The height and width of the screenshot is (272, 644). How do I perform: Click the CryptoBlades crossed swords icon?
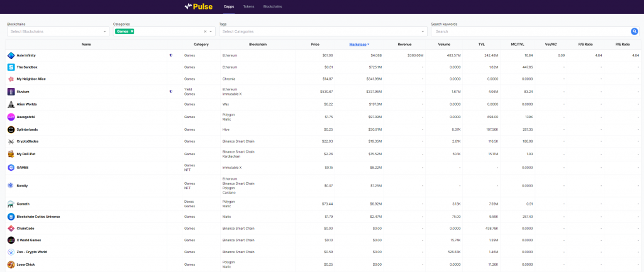point(11,141)
